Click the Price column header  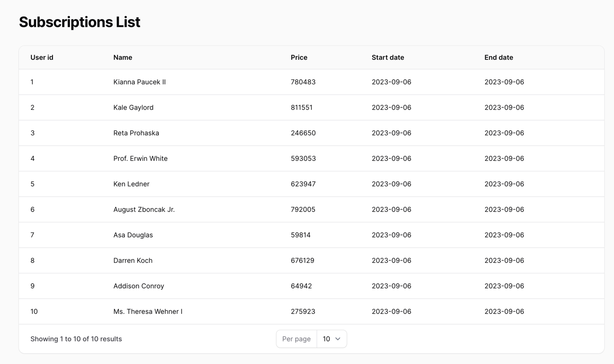[x=299, y=57]
